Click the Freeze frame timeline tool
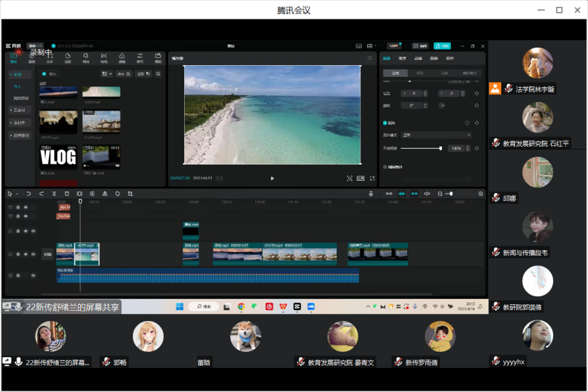The height and width of the screenshot is (392, 588). point(79,194)
